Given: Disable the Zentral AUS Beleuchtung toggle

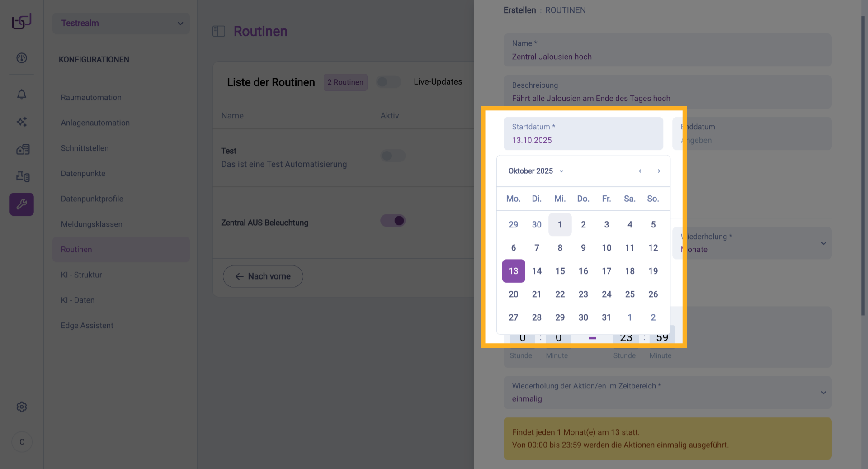Looking at the screenshot, I should [x=393, y=221].
